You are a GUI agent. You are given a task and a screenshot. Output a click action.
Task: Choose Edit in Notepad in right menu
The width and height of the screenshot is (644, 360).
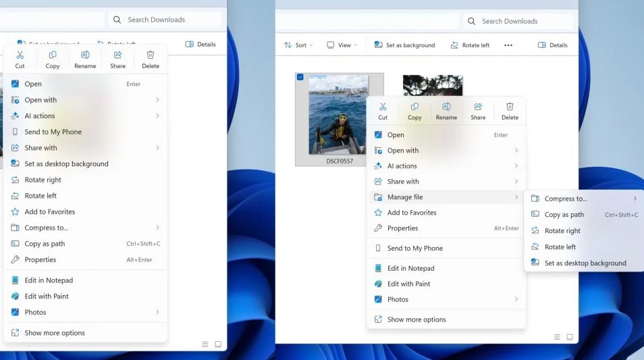[x=446, y=268]
